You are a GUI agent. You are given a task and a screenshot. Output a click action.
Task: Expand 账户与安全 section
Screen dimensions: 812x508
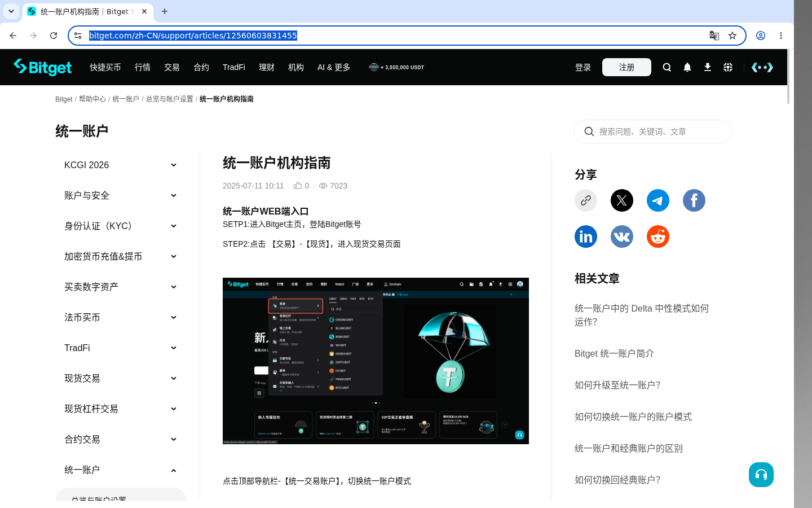tap(121, 195)
